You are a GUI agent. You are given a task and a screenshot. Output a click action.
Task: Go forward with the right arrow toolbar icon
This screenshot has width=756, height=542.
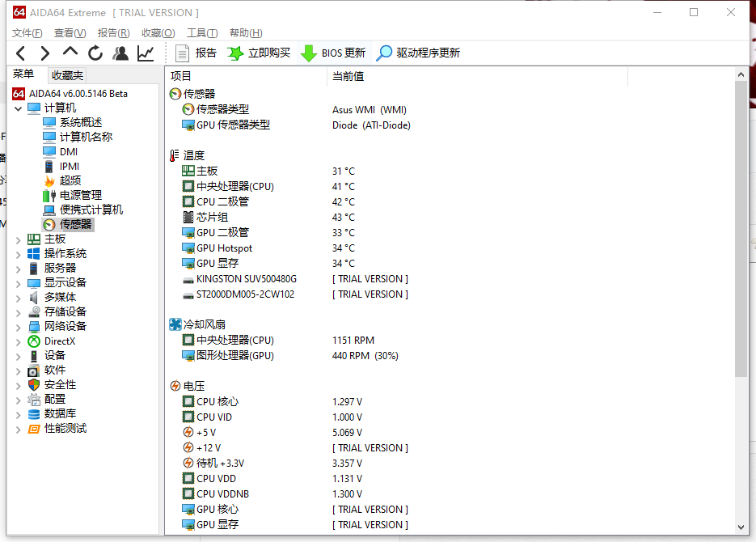click(44, 53)
